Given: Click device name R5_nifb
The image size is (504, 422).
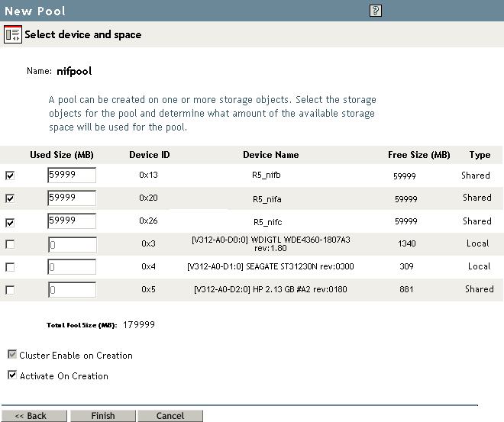Looking at the screenshot, I should (267, 176).
